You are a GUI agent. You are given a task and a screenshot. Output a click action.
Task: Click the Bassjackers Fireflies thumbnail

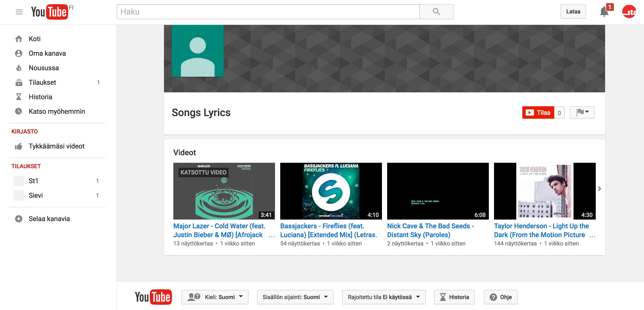click(331, 191)
